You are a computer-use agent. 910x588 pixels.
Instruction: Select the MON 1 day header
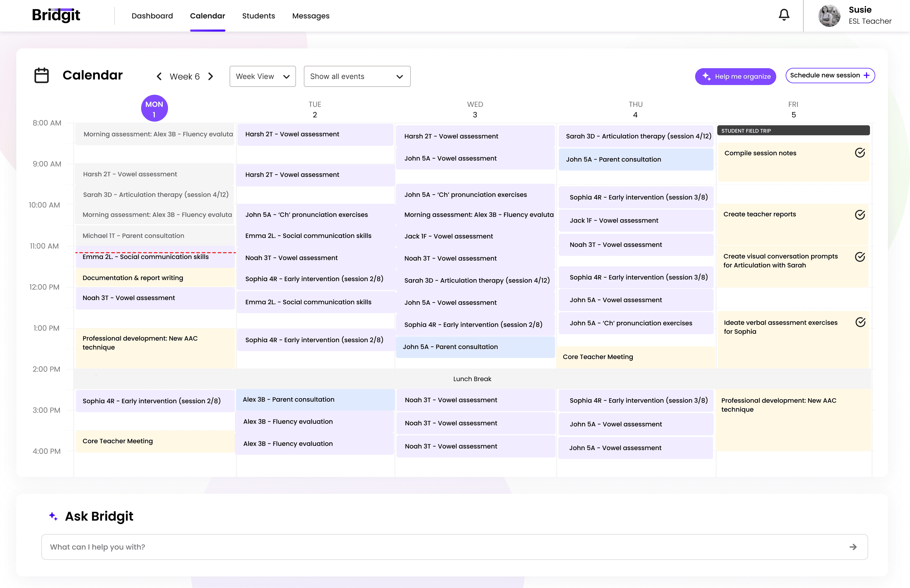[154, 108]
